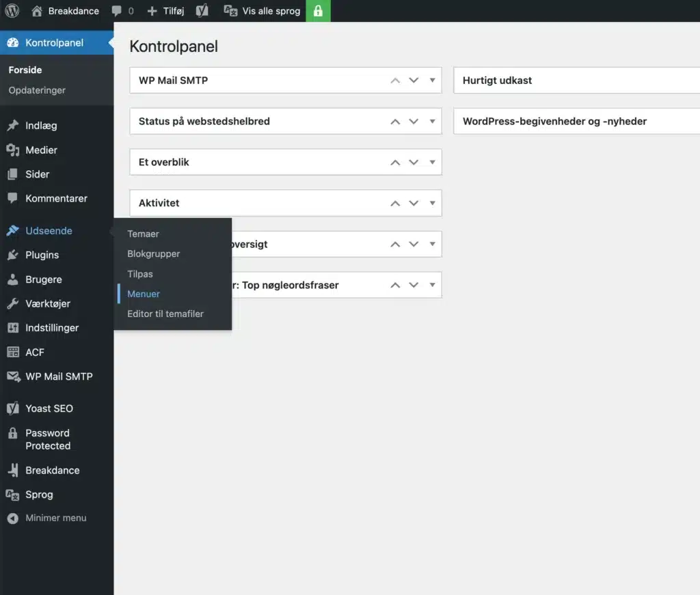The height and width of the screenshot is (595, 700).
Task: Collapse sidebar with Minimer menu
Action: click(55, 518)
